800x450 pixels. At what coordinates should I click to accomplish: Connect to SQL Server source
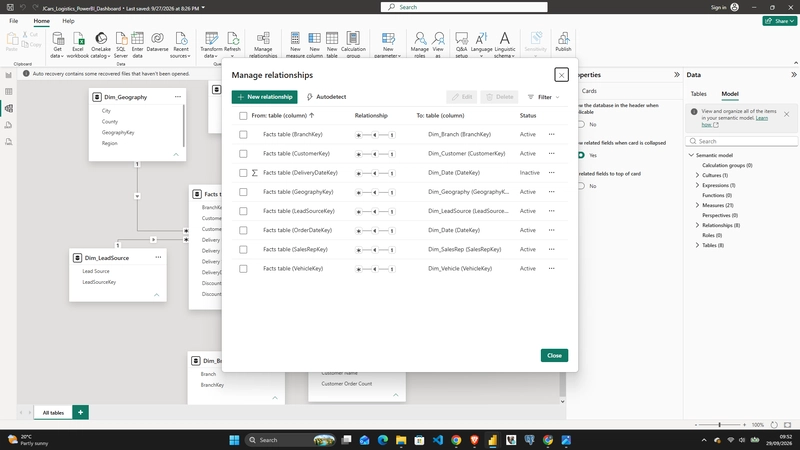coord(120,44)
